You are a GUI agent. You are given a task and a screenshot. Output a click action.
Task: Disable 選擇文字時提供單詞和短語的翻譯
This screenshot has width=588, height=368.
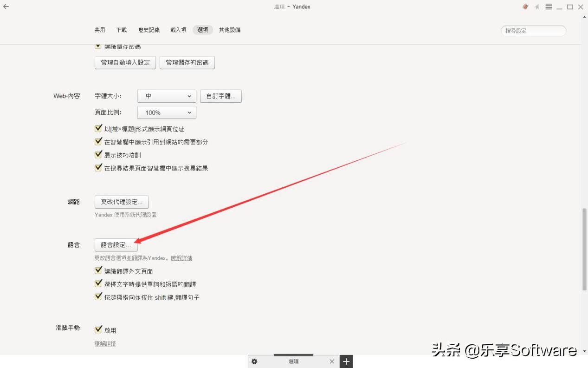click(x=98, y=283)
